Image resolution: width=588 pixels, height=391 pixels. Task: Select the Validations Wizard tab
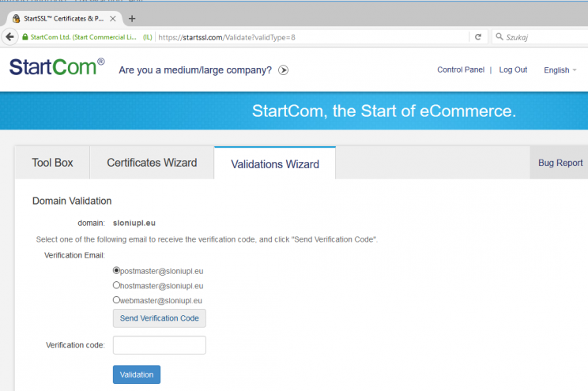275,164
